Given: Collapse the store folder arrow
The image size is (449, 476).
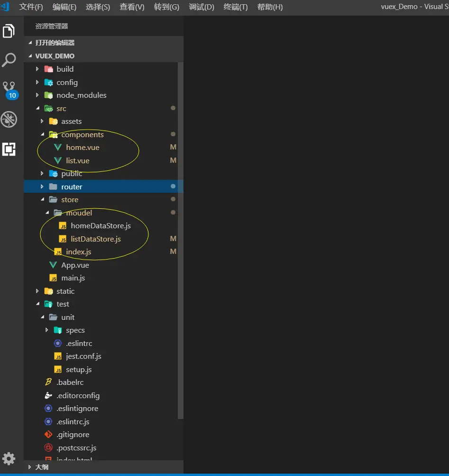Looking at the screenshot, I should tap(43, 199).
